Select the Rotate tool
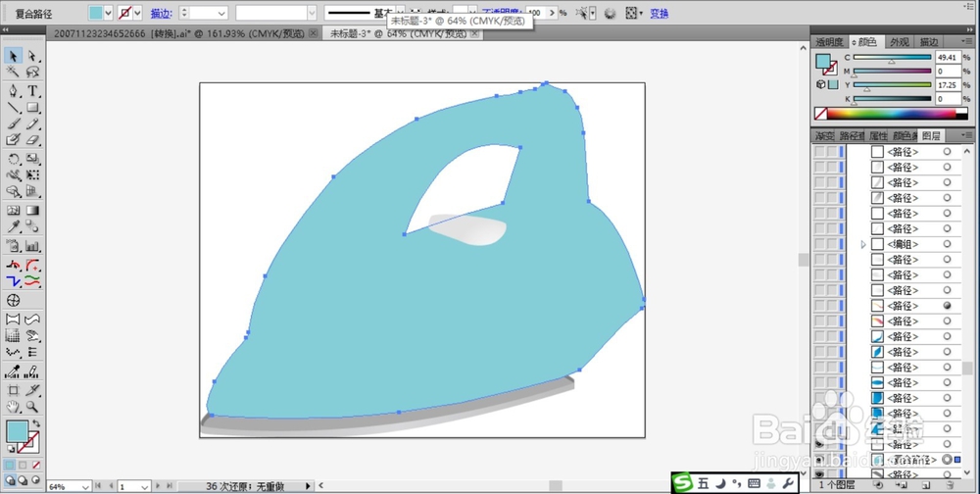 point(13,160)
